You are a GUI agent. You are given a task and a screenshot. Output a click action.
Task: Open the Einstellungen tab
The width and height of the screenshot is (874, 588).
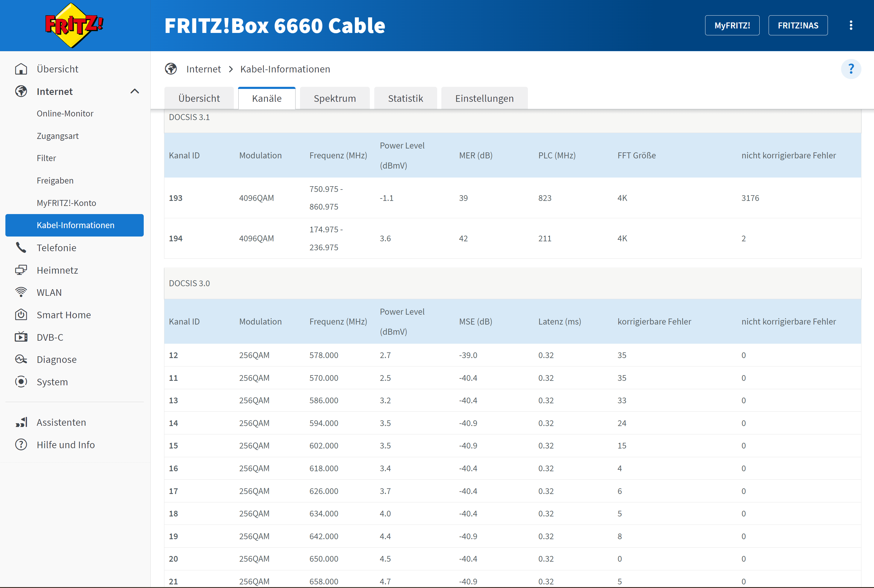coord(484,98)
